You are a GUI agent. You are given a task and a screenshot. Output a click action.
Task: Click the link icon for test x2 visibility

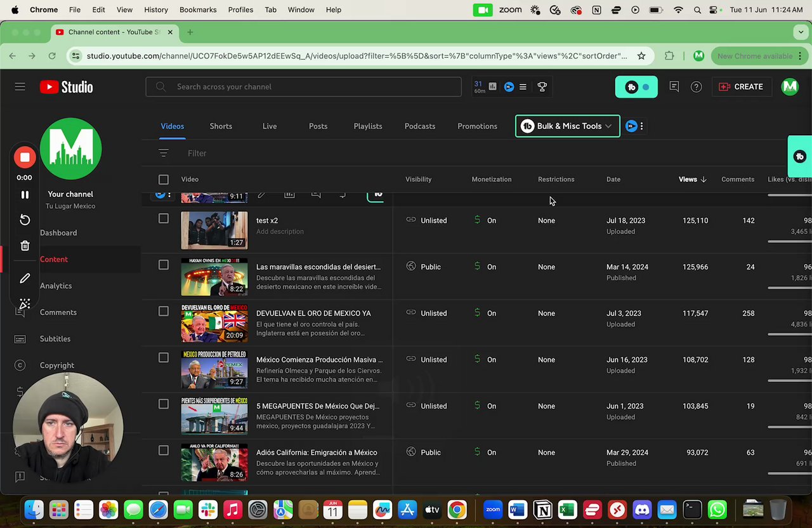coord(411,220)
